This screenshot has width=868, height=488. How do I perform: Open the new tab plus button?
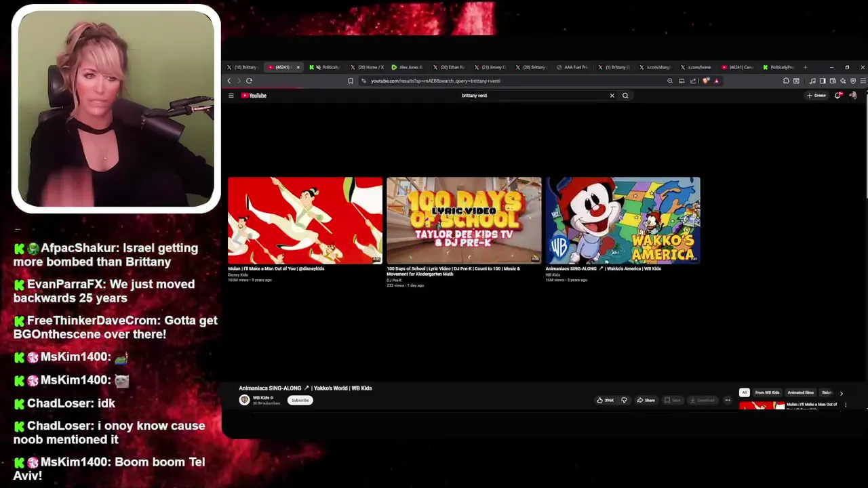(805, 67)
